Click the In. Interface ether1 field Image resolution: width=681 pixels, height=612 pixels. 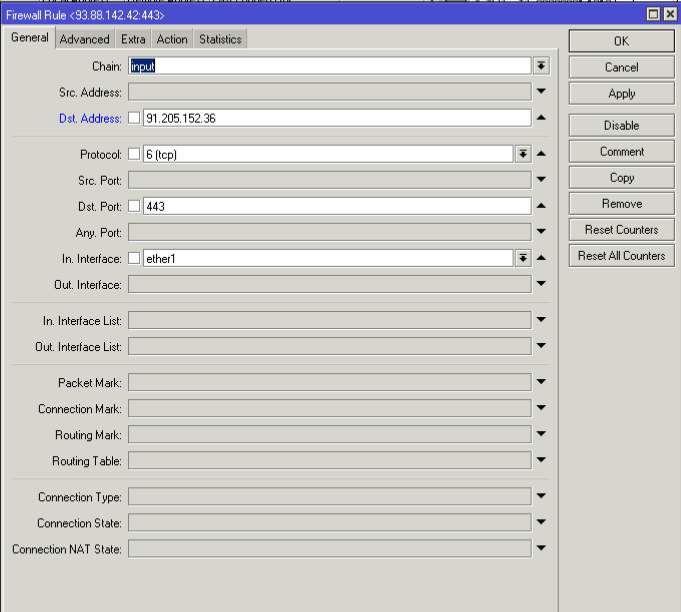(328, 258)
